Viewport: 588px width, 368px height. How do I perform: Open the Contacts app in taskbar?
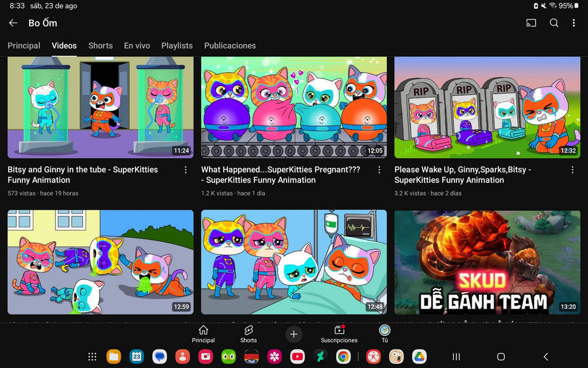click(182, 357)
